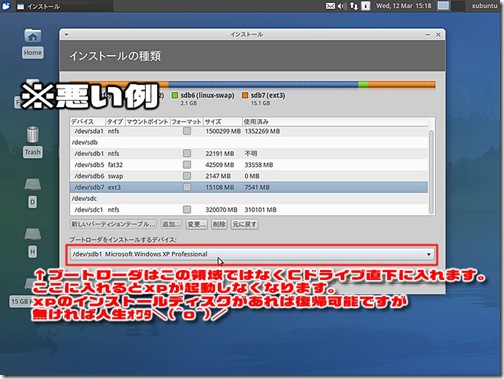504x379 pixels.
Task: Click the battery/info indicator in the panel
Action: point(366,6)
